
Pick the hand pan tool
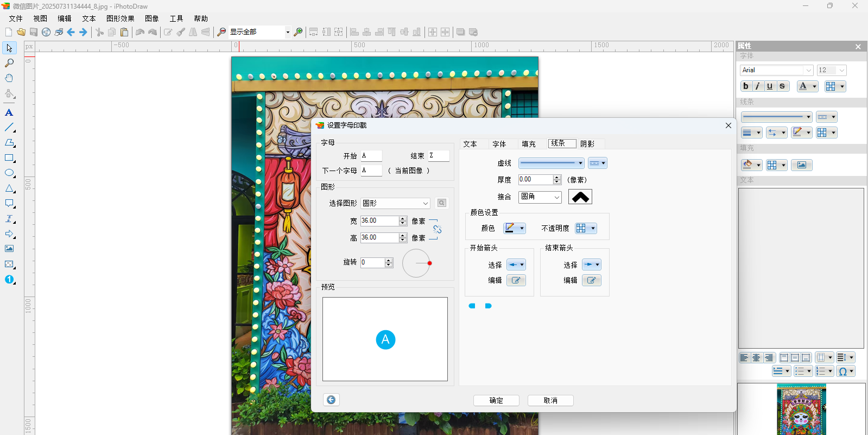tap(9, 78)
